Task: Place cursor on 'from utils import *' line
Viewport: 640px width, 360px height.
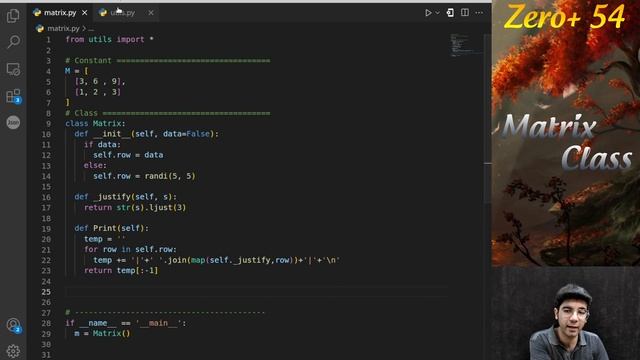Action: coord(109,40)
